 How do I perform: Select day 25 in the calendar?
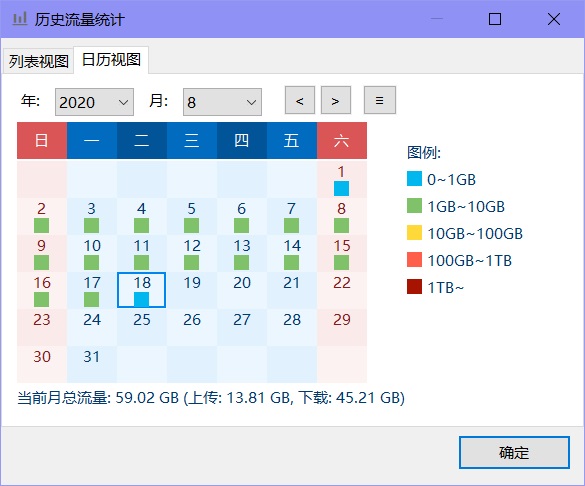click(x=142, y=327)
